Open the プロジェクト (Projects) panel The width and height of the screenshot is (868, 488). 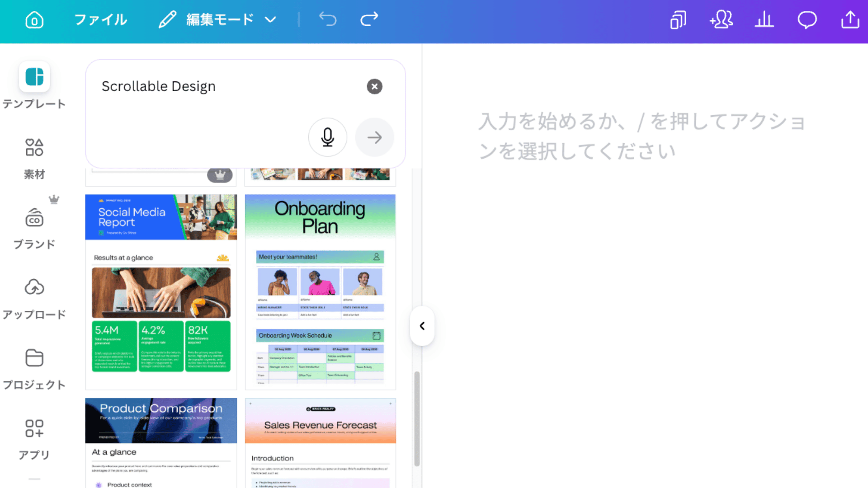tap(34, 367)
